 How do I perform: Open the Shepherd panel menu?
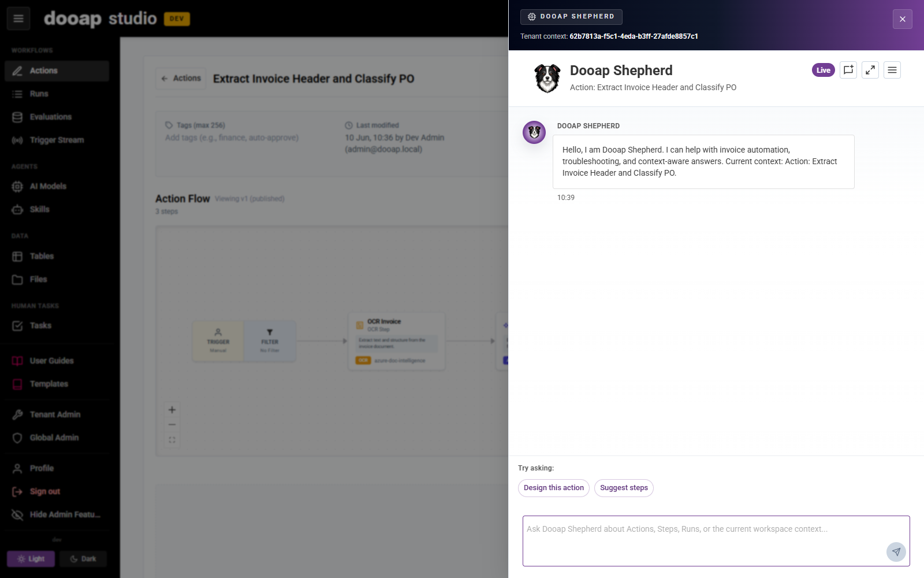pyautogui.click(x=892, y=70)
